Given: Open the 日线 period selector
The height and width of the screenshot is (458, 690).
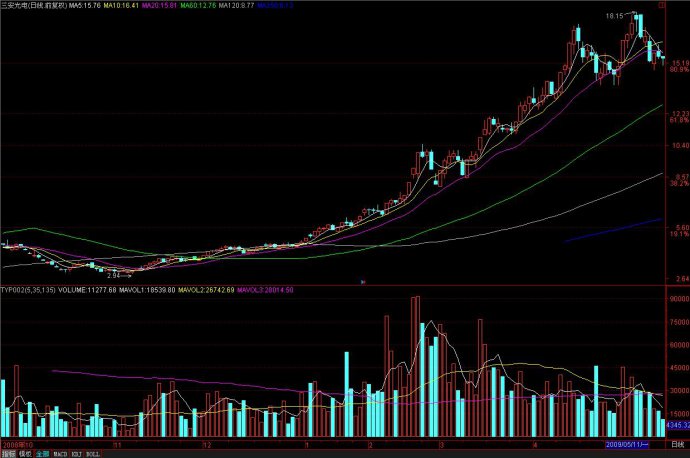Looking at the screenshot, I should point(678,445).
